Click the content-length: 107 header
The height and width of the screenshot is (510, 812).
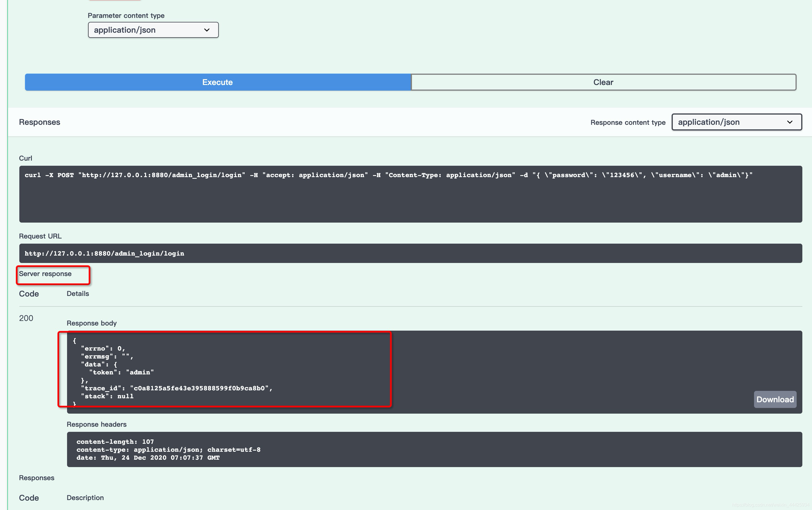coord(115,442)
